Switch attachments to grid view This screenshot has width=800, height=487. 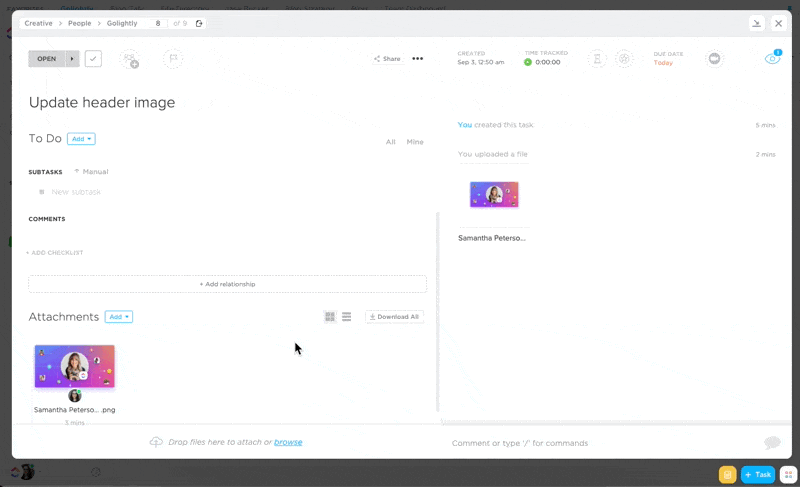tap(330, 317)
